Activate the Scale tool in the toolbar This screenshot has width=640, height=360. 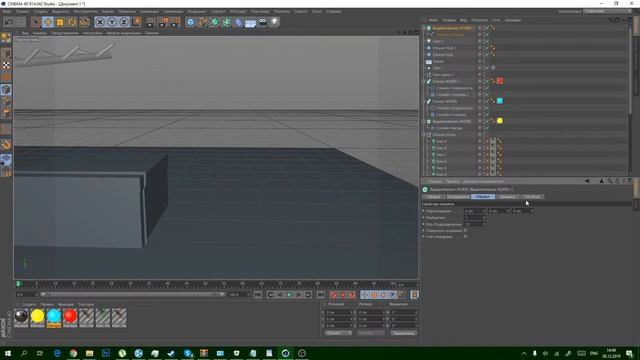click(x=60, y=22)
